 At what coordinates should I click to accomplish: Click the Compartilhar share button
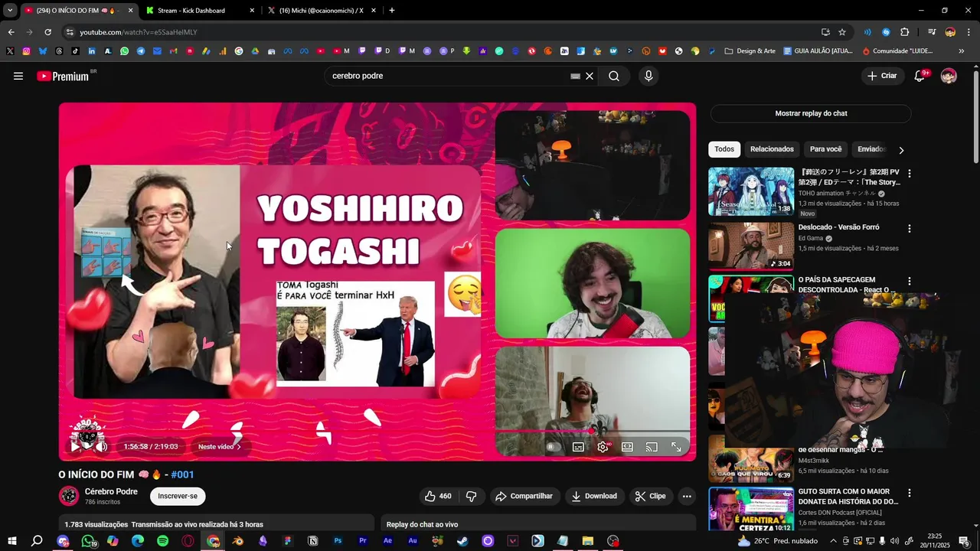click(x=524, y=496)
